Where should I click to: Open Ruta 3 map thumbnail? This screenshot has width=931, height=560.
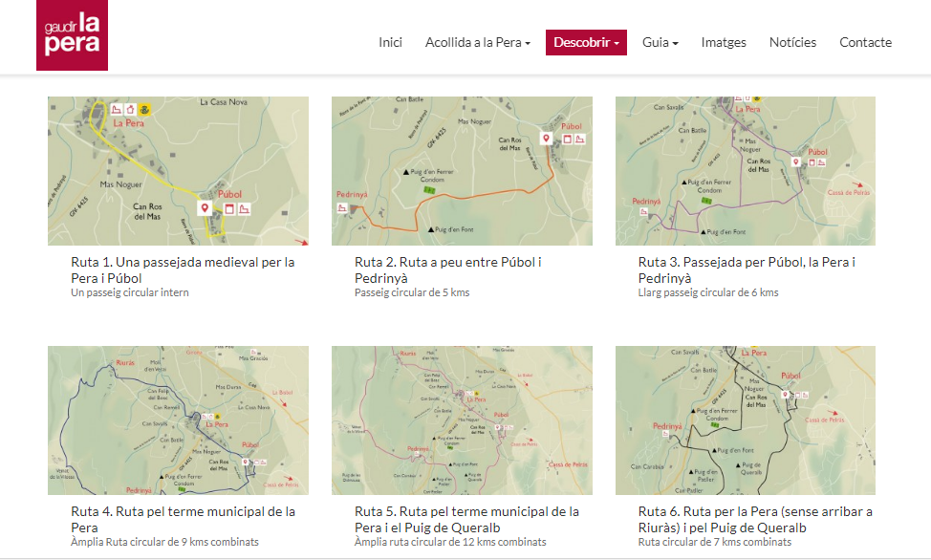745,171
